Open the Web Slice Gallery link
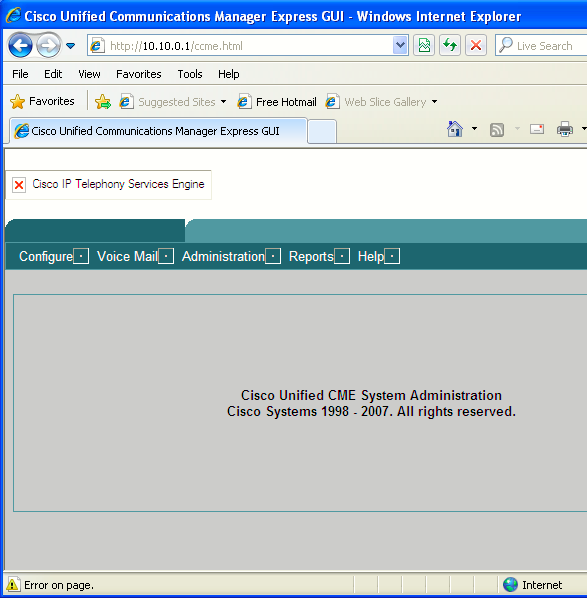The image size is (587, 598). tap(376, 102)
